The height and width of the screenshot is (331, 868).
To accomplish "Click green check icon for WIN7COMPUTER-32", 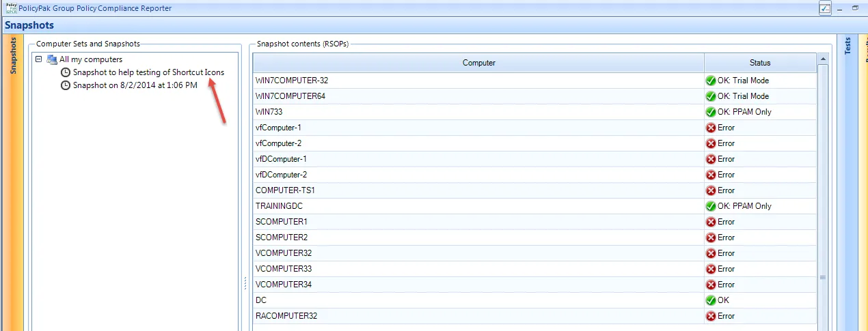I will tap(711, 81).
